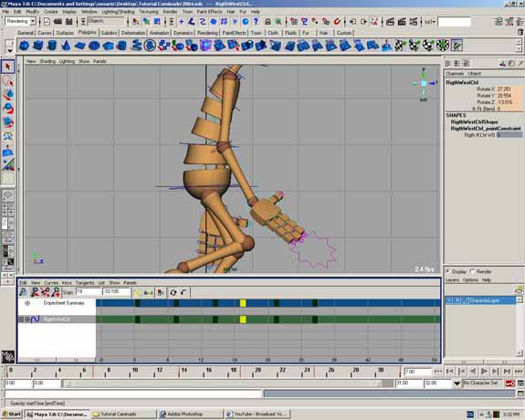
Task: Toggle CharacterLayer visibility V box
Action: [449, 300]
